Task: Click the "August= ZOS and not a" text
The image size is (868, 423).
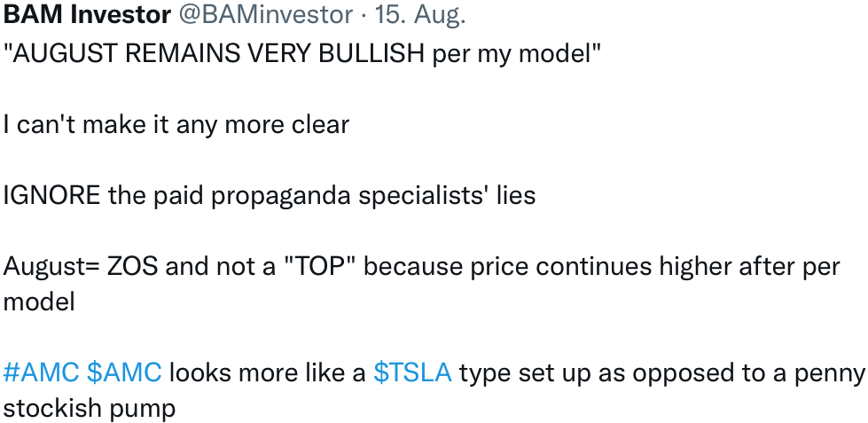Action: coord(139,266)
